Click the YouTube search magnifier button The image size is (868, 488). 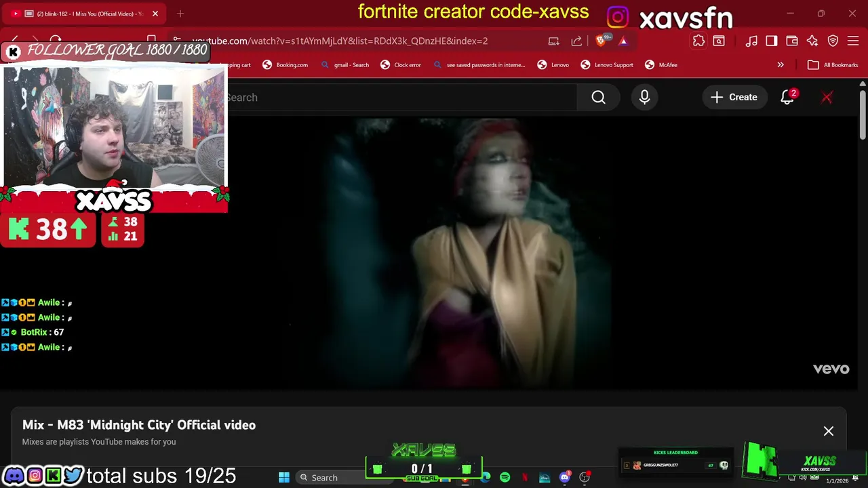coord(598,98)
